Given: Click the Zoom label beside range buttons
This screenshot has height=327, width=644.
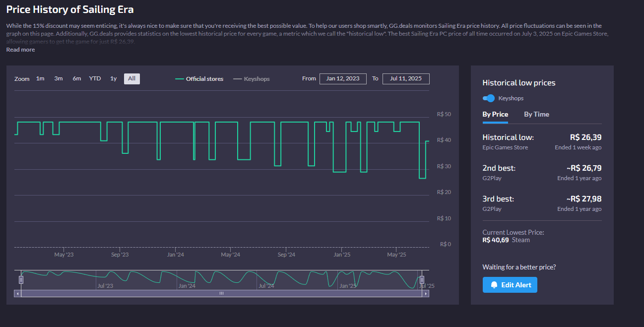Looking at the screenshot, I should click(22, 79).
